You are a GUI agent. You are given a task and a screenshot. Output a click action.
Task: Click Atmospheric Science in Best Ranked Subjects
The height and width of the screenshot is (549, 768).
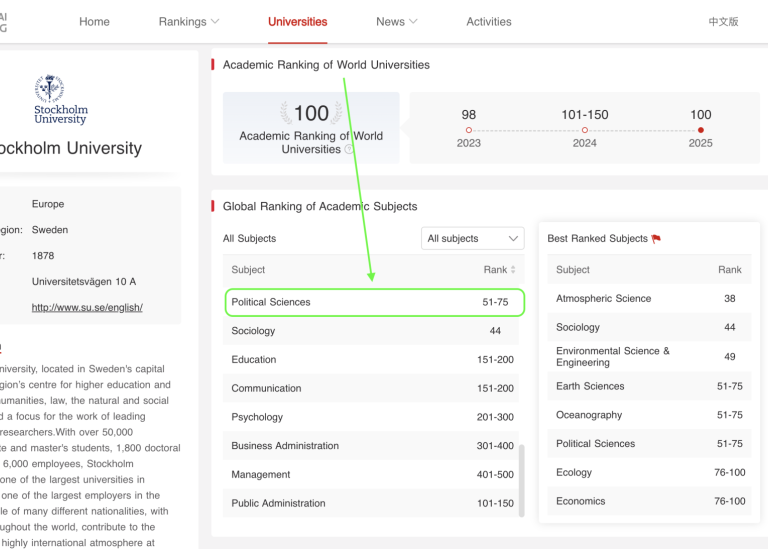pyautogui.click(x=603, y=299)
